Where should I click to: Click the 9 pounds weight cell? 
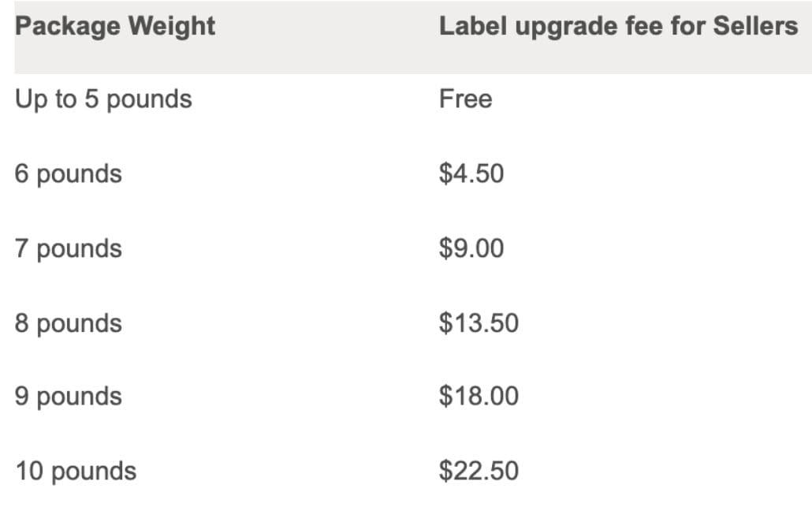(69, 396)
